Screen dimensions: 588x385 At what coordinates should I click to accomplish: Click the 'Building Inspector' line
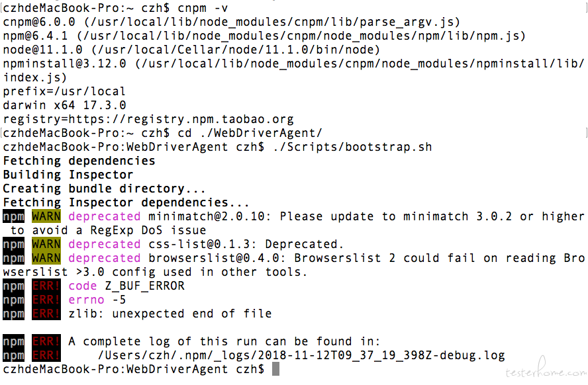pyautogui.click(x=68, y=175)
